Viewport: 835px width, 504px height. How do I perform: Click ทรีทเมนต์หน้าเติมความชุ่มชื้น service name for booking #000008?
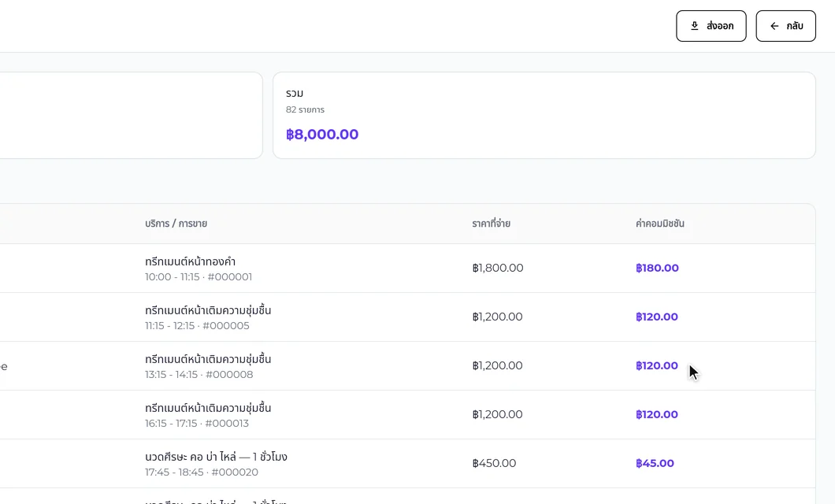point(208,359)
